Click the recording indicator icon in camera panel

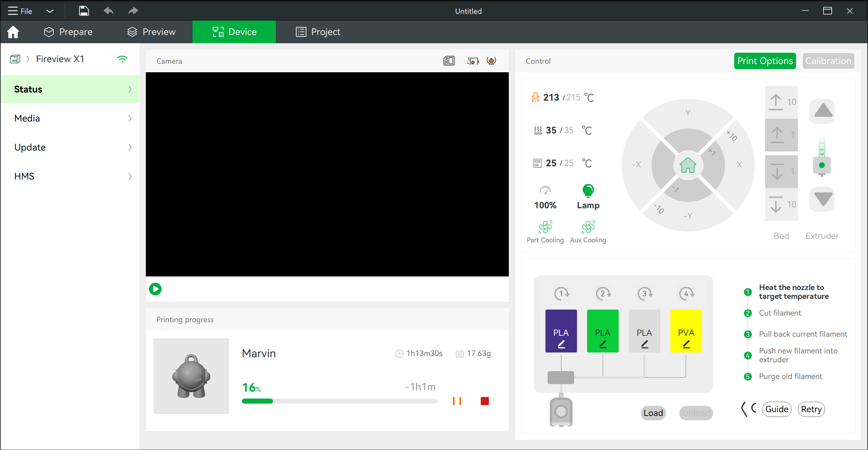click(x=491, y=61)
